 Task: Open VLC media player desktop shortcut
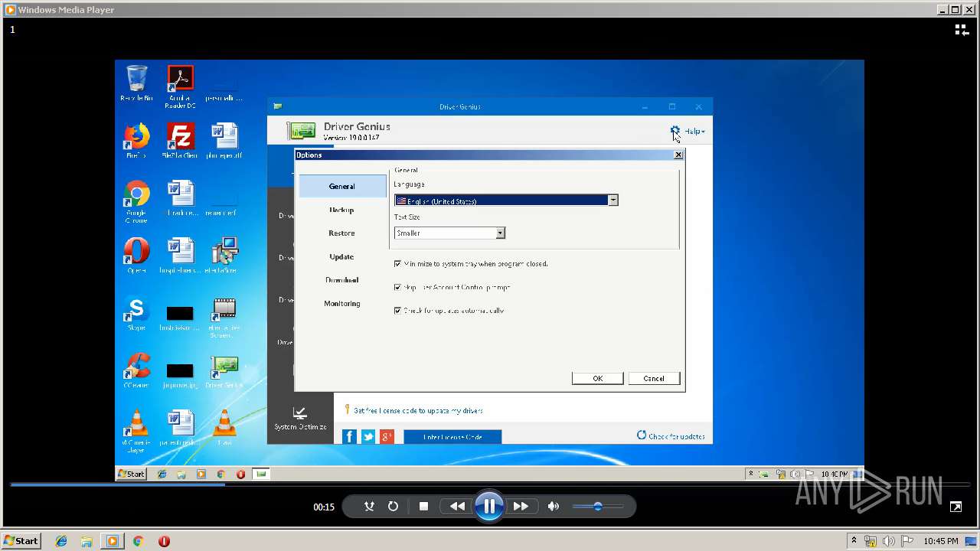coord(136,429)
